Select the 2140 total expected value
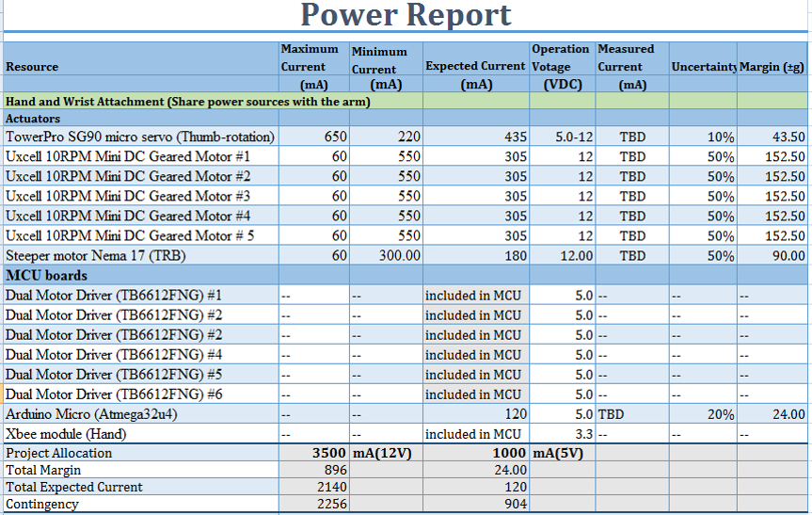812x515 pixels. click(314, 487)
